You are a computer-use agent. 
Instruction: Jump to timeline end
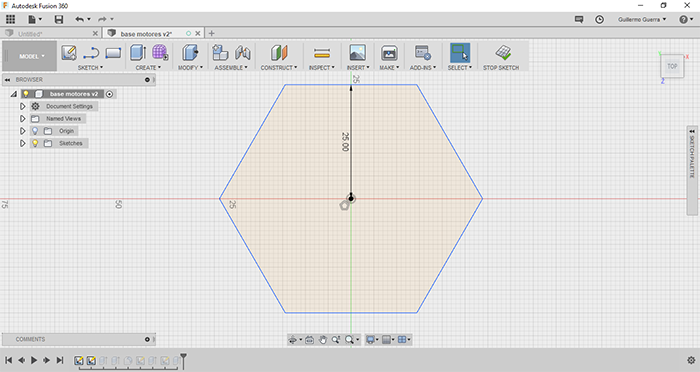coord(60,360)
